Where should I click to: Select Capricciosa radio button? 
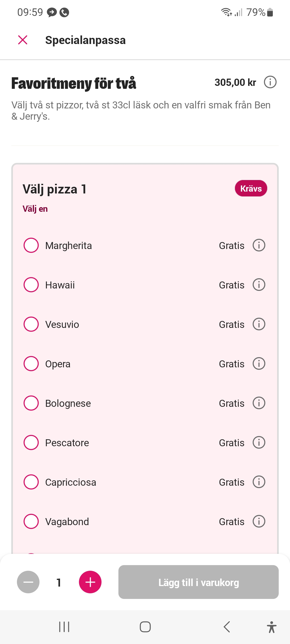(x=31, y=482)
